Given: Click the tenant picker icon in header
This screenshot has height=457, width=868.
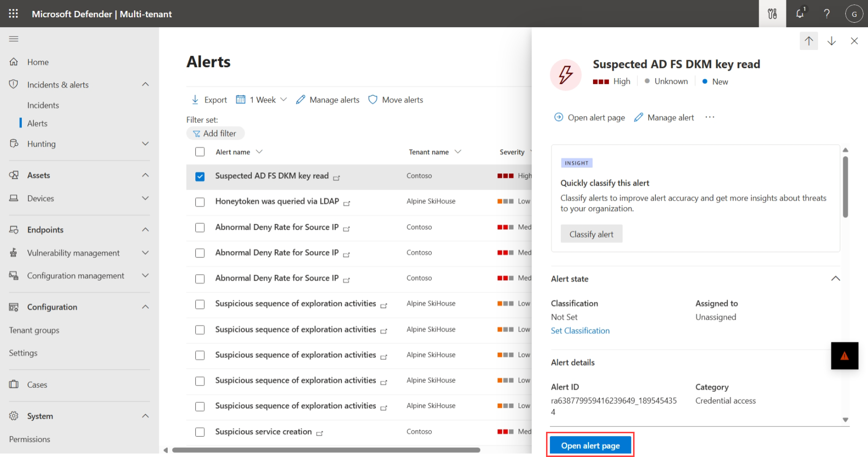Looking at the screenshot, I should click(x=772, y=14).
